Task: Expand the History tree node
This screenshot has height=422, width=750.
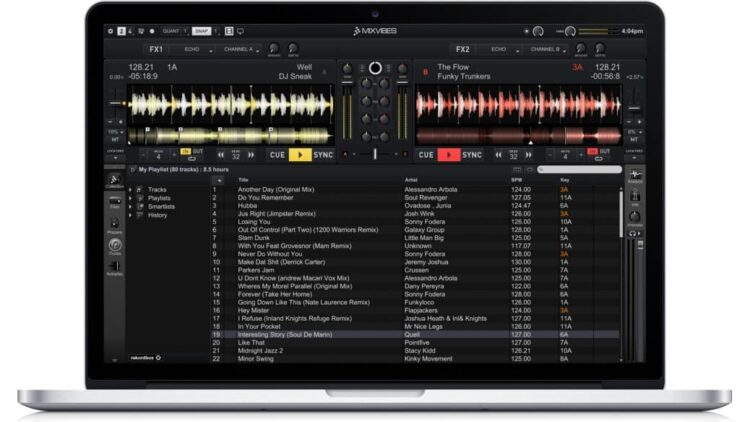Action: 130,215
